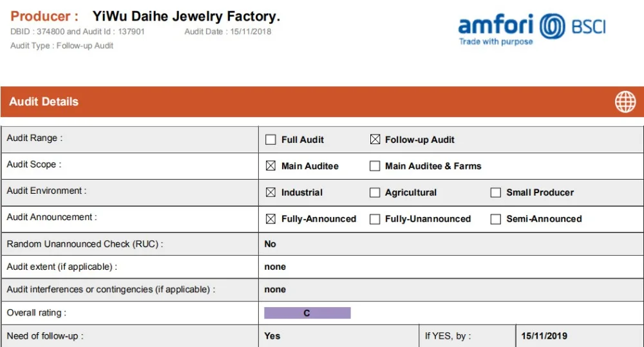
Task: Enable the Small Producer checkbox
Action: click(x=496, y=192)
